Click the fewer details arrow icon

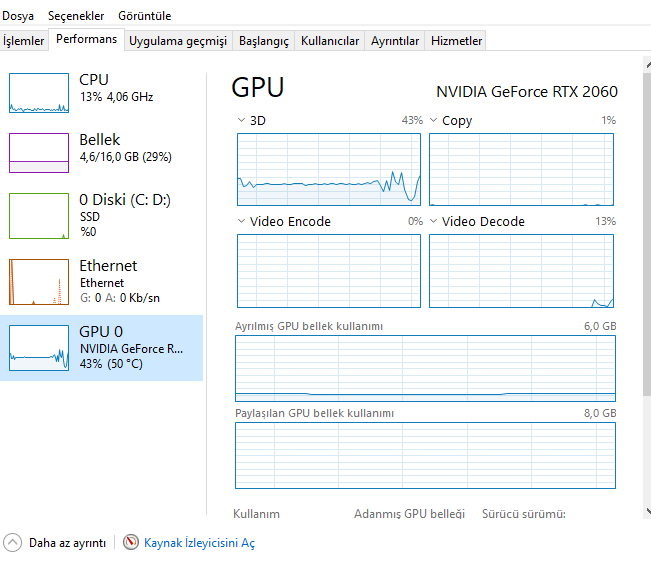click(13, 543)
